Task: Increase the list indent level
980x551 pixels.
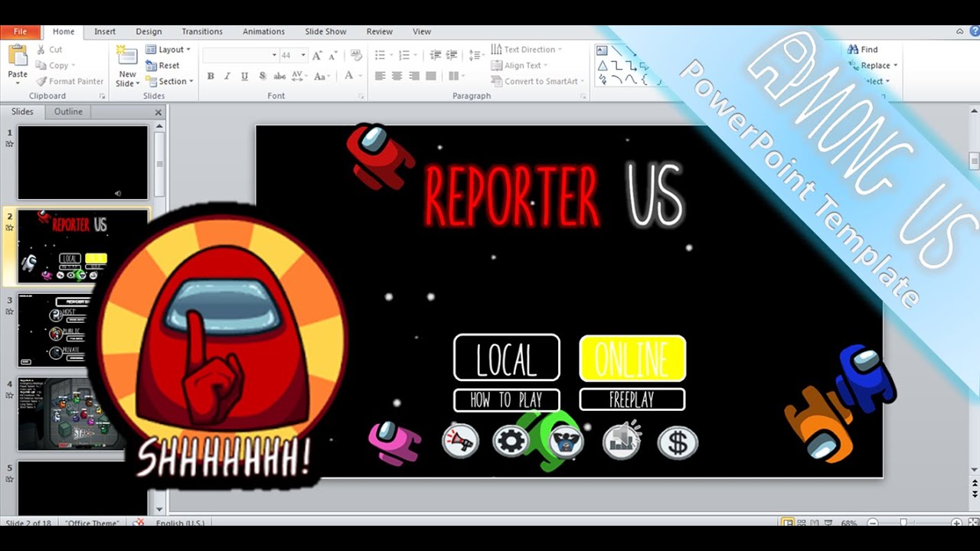Action: [452, 55]
